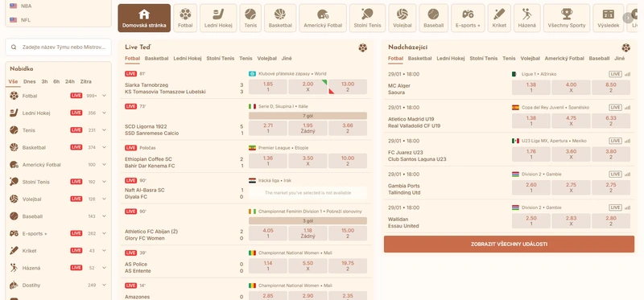Select the E-sports + tile in top bar
Image resolution: width=644 pixels, height=300 pixels.
[468, 18]
